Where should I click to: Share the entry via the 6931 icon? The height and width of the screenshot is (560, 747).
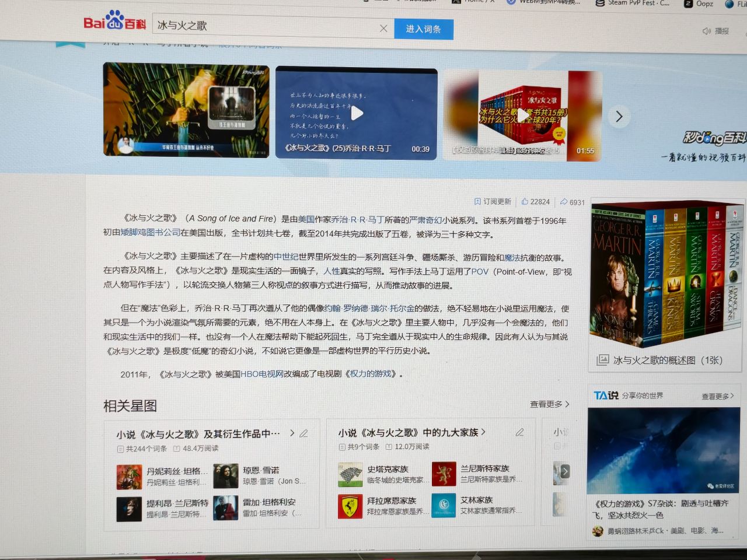pos(564,202)
